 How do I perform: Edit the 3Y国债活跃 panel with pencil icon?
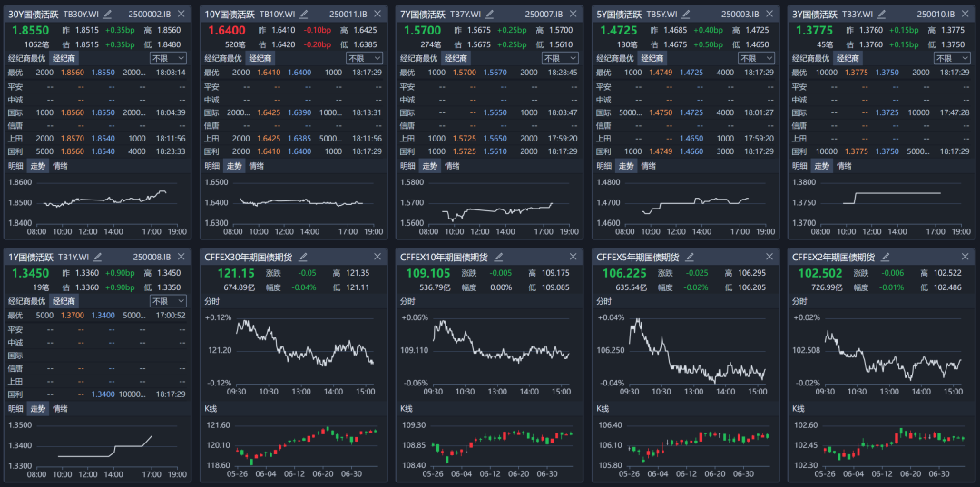pyautogui.click(x=882, y=14)
